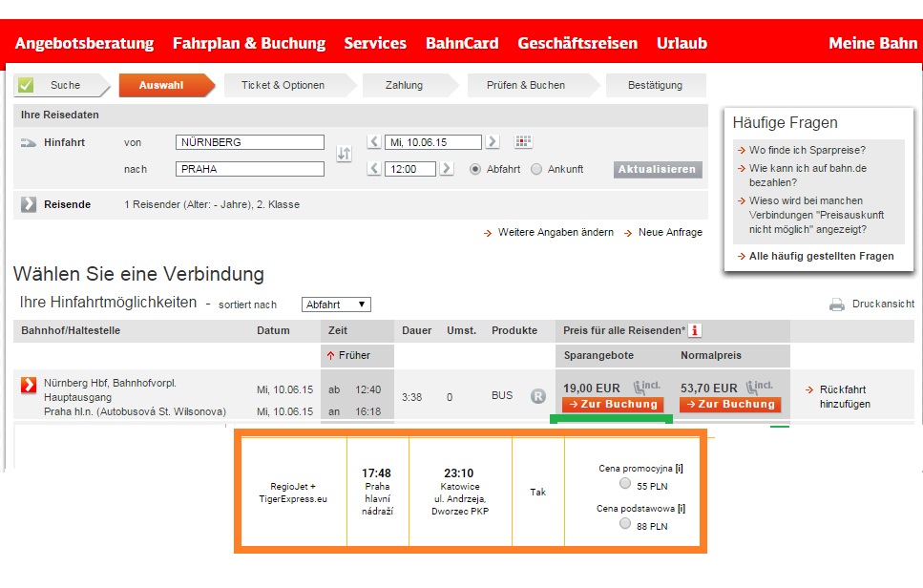
Task: Select the Zahlung step
Action: pyautogui.click(x=410, y=85)
